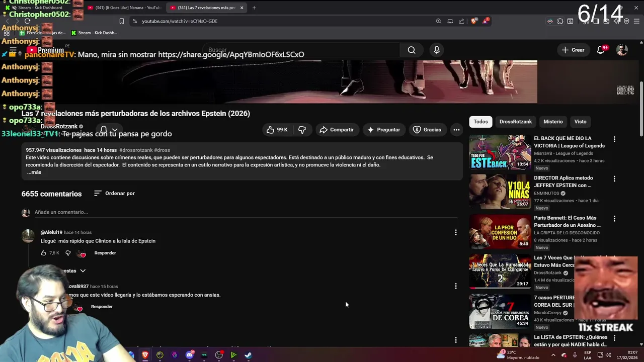The width and height of the screenshot is (644, 362).
Task: Open Brave browser from the taskbar
Action: 145,355
